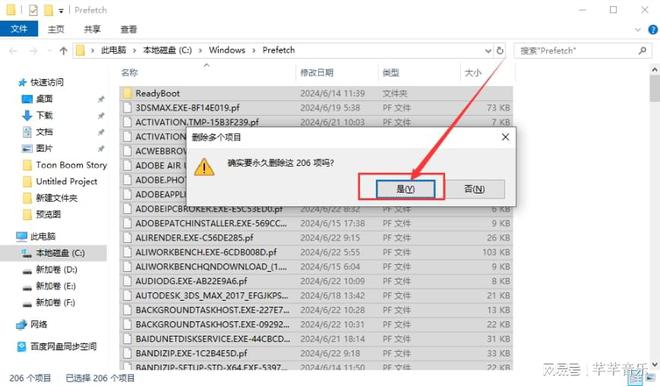The image size is (660, 386).
Task: Expand the address bar history dropdown
Action: [488, 51]
